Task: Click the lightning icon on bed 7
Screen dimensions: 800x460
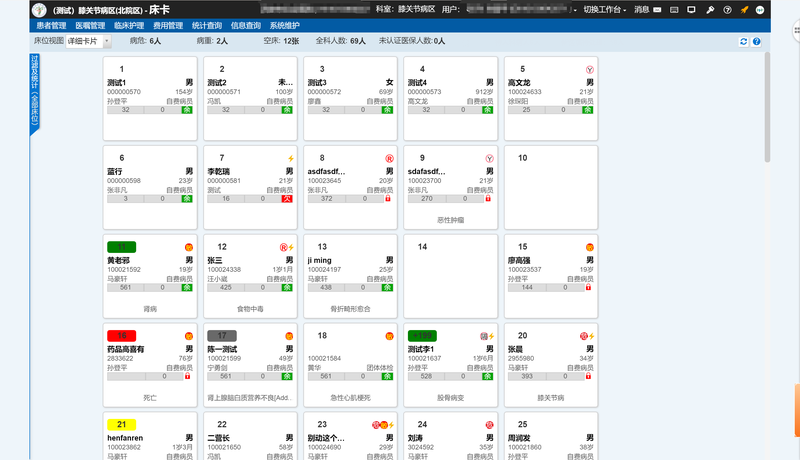Action: (x=290, y=159)
